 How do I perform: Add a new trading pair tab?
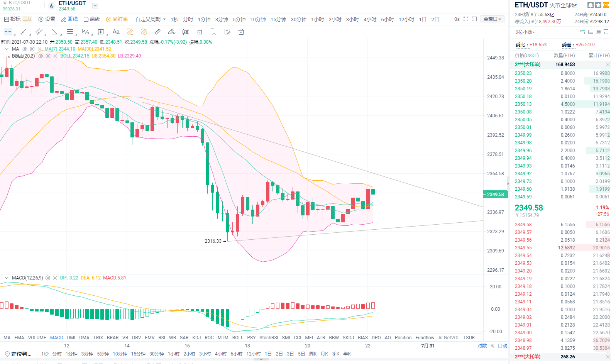95,6
